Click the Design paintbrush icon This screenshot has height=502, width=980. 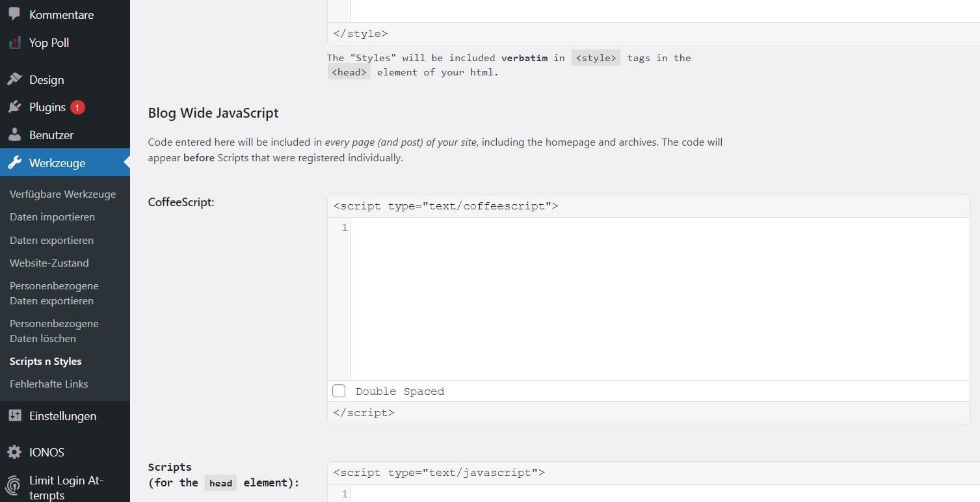[x=14, y=79]
